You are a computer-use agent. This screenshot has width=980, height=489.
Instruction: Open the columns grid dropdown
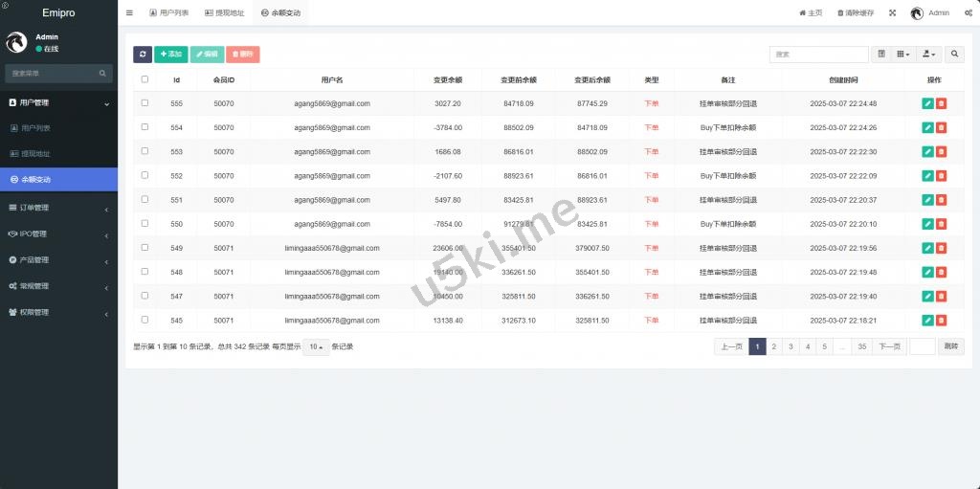click(903, 55)
